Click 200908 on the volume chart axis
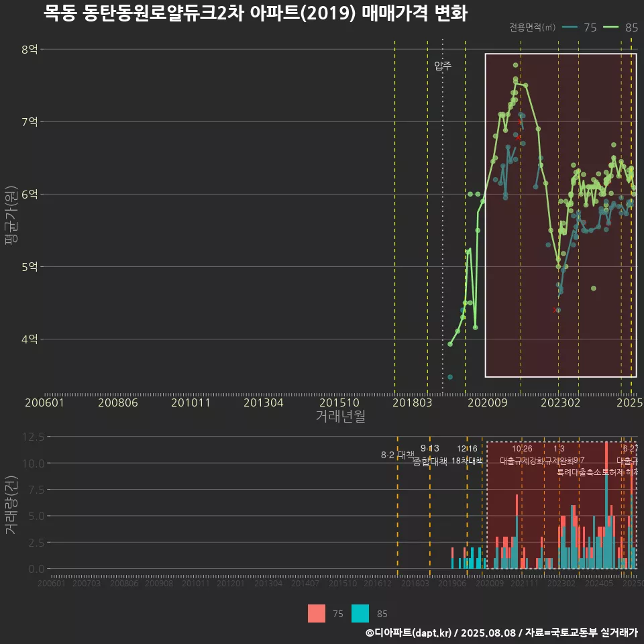The width and height of the screenshot is (644, 644). click(159, 583)
